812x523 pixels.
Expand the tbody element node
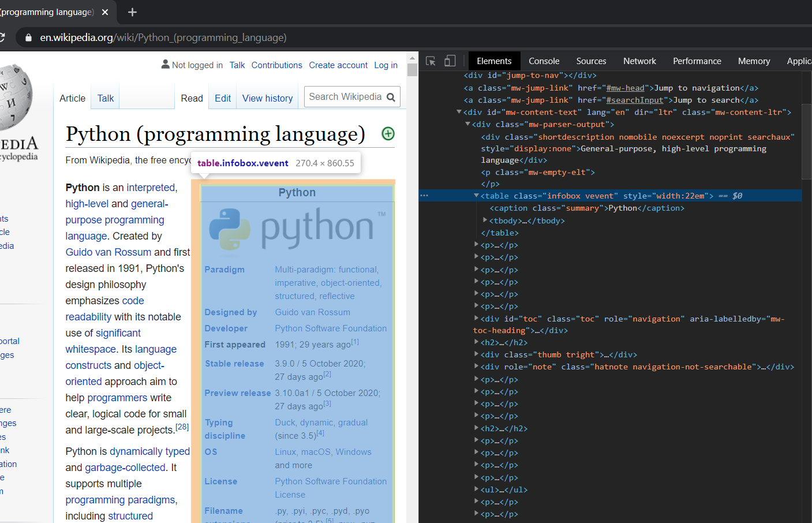coord(485,221)
